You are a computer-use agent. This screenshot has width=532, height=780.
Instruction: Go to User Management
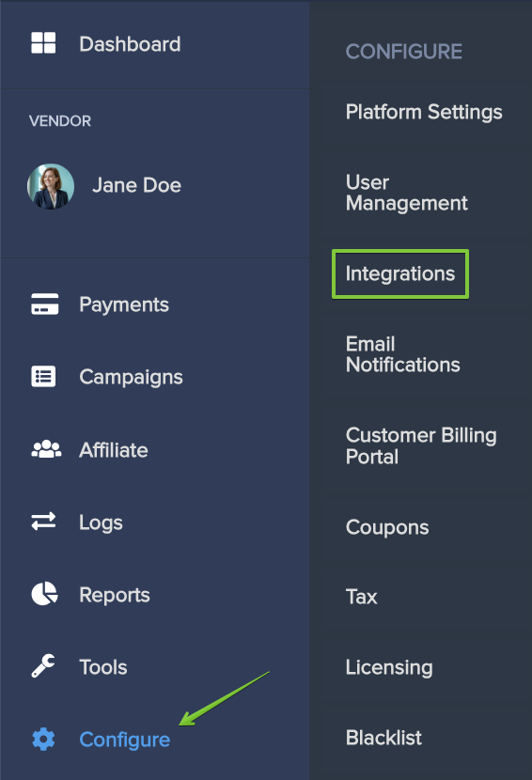pos(407,193)
